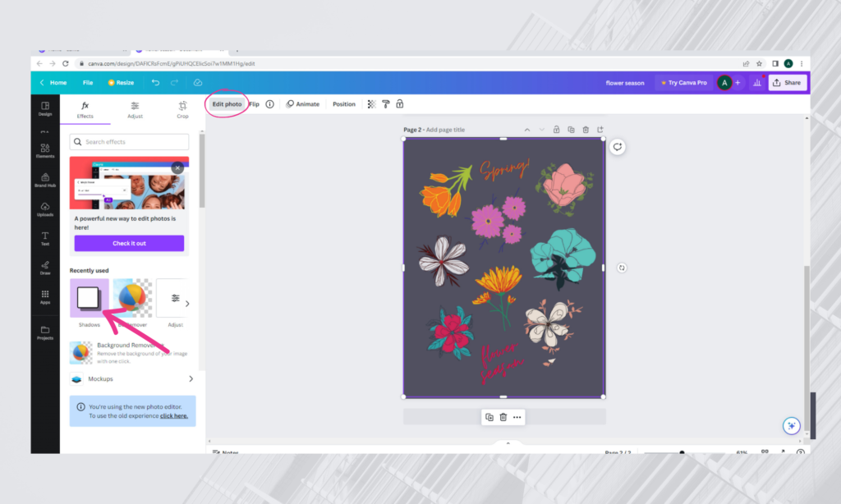
Task: Switch to the Crop tab
Action: [183, 109]
